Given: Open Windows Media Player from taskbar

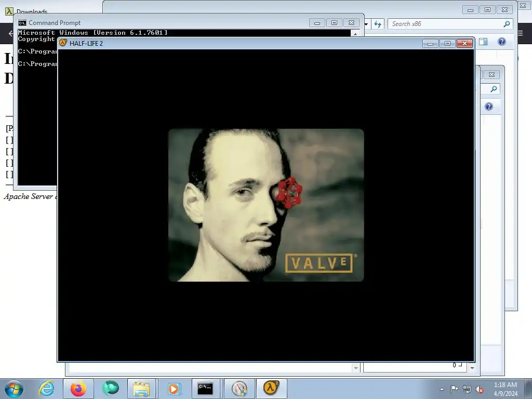Looking at the screenshot, I should tap(174, 389).
